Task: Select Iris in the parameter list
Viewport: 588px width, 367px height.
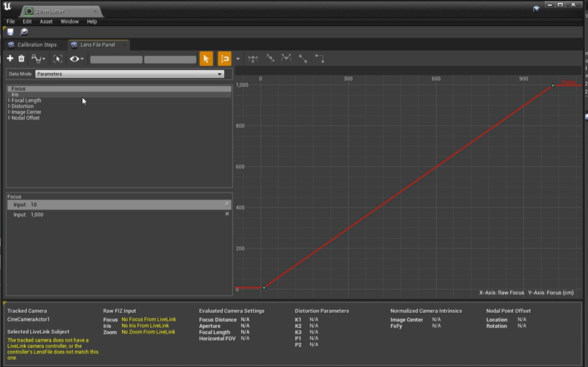Action: (x=15, y=94)
